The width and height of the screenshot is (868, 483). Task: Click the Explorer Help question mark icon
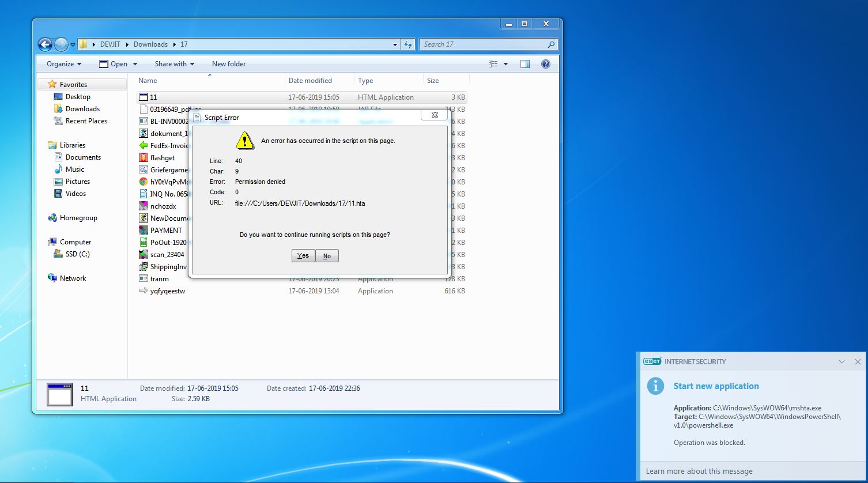point(546,64)
